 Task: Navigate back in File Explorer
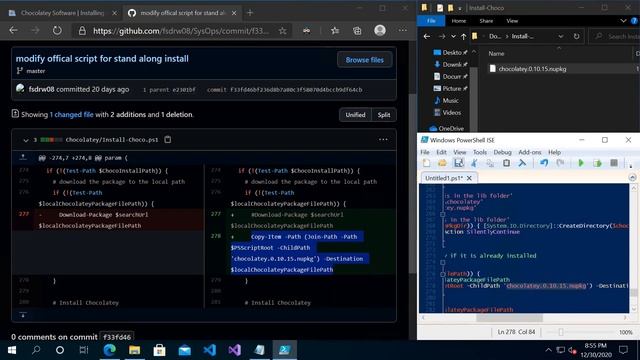(x=427, y=36)
